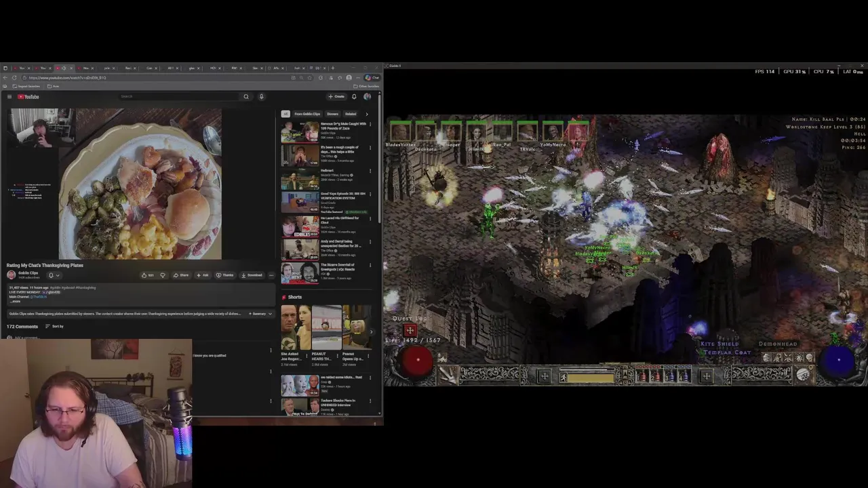Image resolution: width=868 pixels, height=488 pixels.
Task: Select YoMyNecro party portrait in Diablo
Action: click(553, 130)
